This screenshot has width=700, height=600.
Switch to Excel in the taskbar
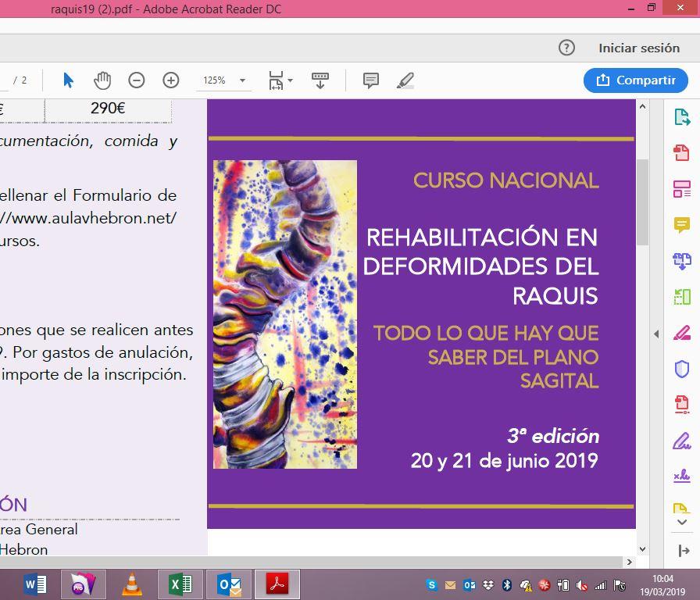pos(180,584)
